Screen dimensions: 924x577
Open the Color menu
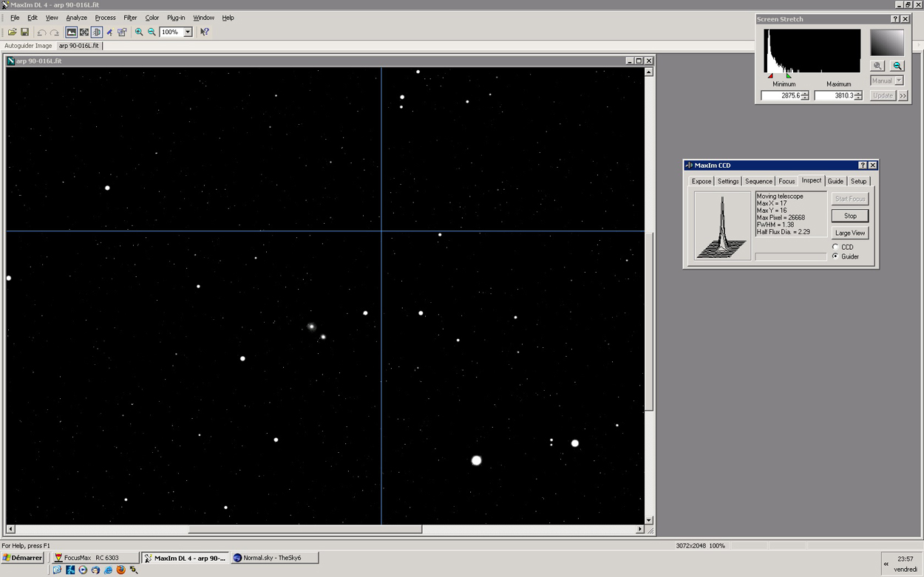152,18
